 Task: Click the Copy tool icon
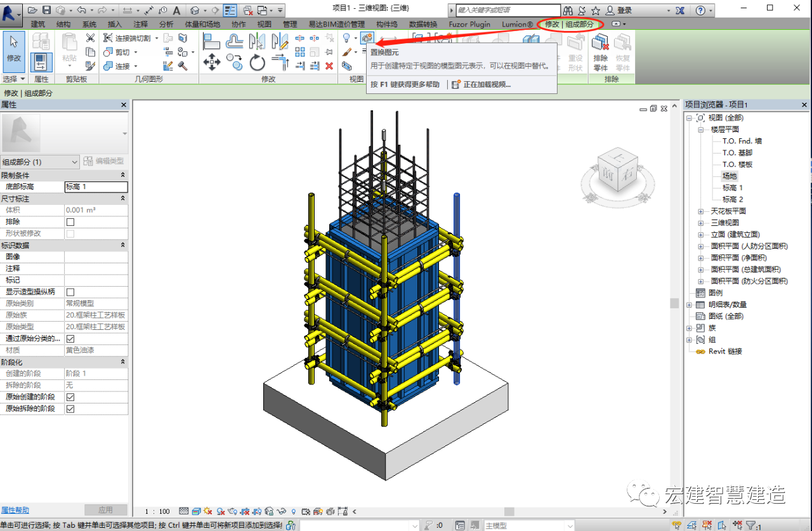[x=234, y=62]
